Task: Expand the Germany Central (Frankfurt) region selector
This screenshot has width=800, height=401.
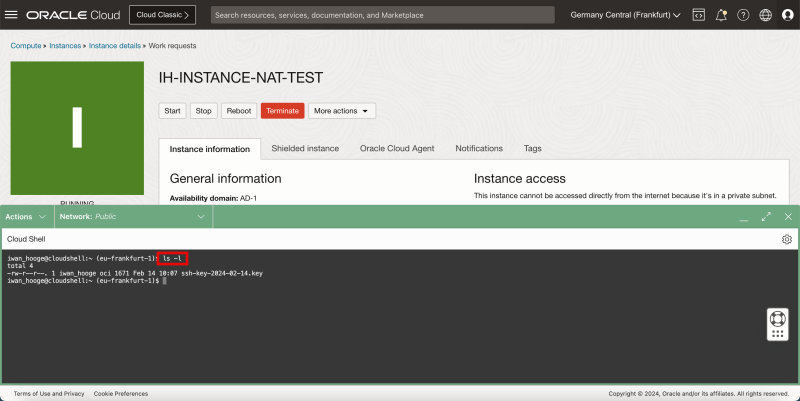Action: 625,15
